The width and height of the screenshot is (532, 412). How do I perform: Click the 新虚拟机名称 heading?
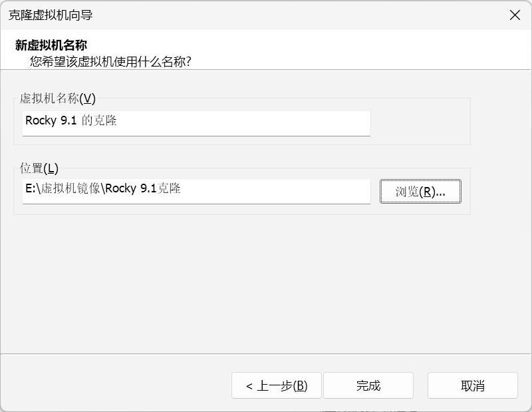pyautogui.click(x=51, y=46)
